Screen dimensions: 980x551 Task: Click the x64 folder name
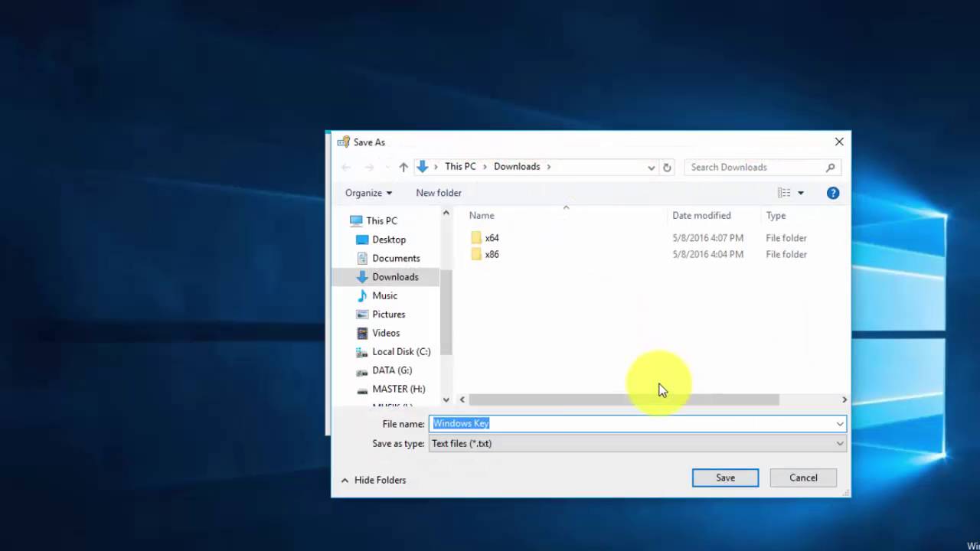pos(492,238)
